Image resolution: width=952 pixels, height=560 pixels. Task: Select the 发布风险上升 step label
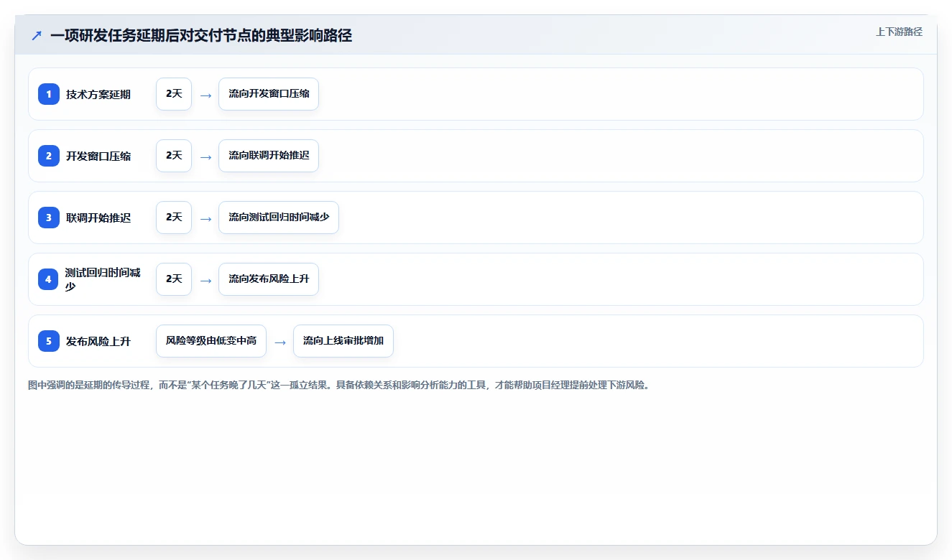click(98, 341)
